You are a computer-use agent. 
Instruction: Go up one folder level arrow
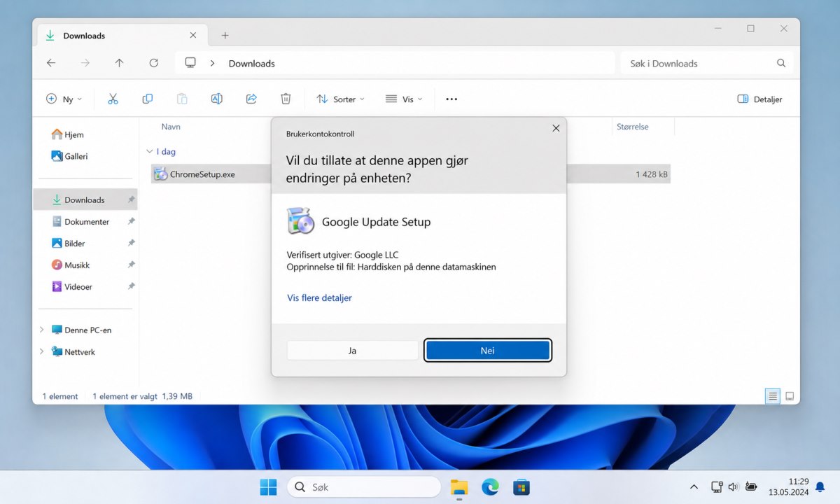(120, 63)
